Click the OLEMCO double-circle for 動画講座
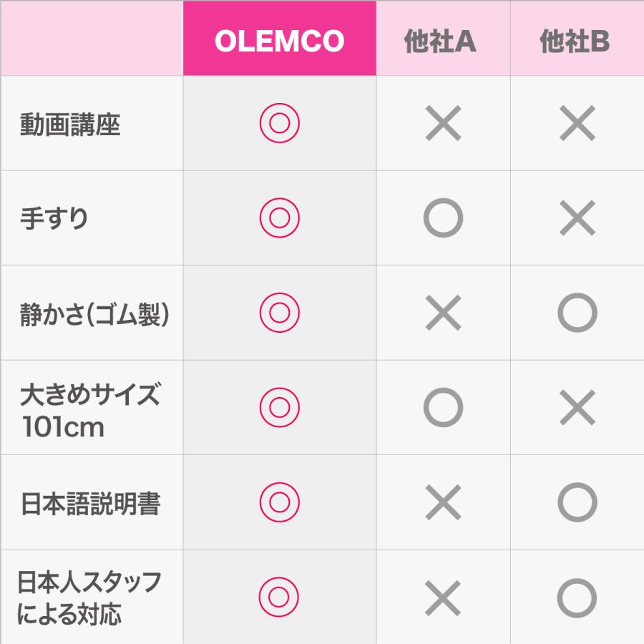Screen dimensions: 644x644 click(279, 124)
